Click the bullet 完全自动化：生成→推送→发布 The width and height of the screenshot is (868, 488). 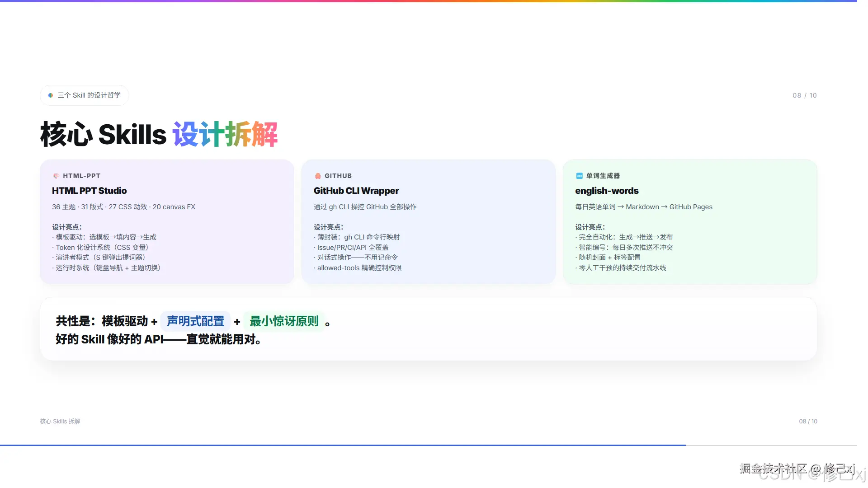(x=624, y=237)
